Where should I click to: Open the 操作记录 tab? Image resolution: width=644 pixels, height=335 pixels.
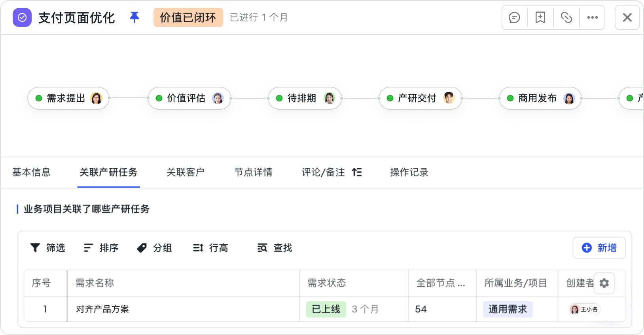[409, 172]
